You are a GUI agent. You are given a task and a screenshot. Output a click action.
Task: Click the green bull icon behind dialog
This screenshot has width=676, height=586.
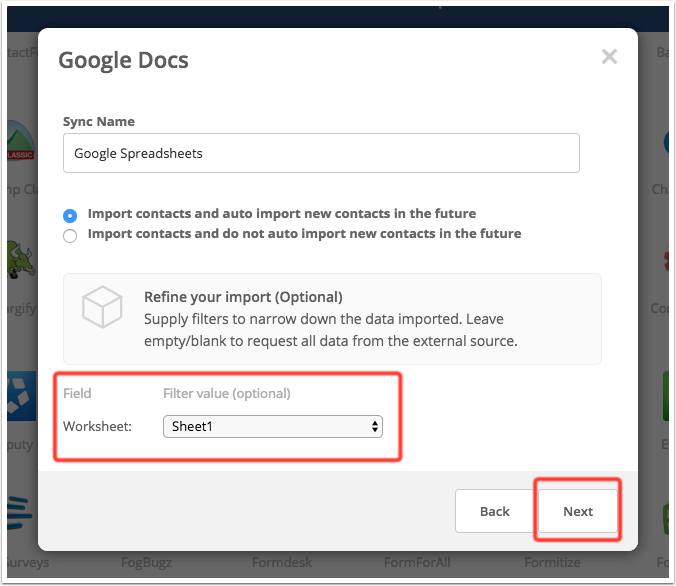[x=21, y=260]
